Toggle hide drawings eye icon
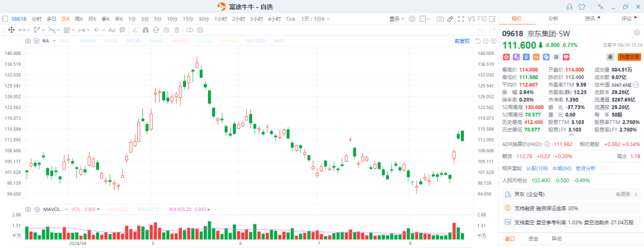 166,30
